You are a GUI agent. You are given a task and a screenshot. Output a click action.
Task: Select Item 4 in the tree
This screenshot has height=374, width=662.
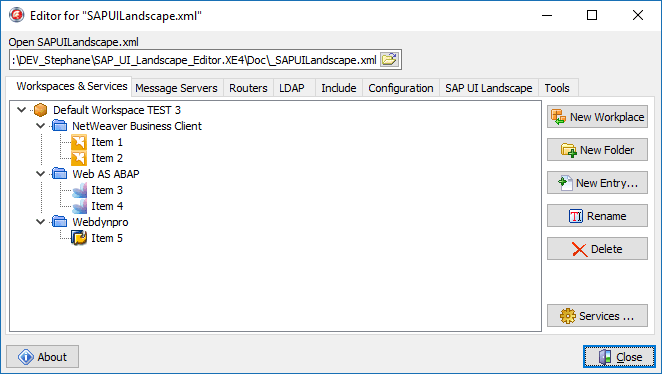point(107,206)
